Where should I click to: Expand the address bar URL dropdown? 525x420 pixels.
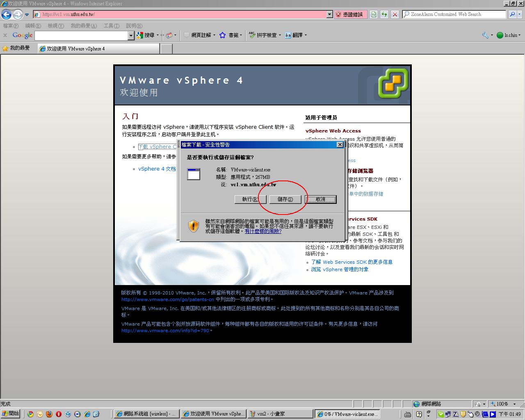(329, 14)
